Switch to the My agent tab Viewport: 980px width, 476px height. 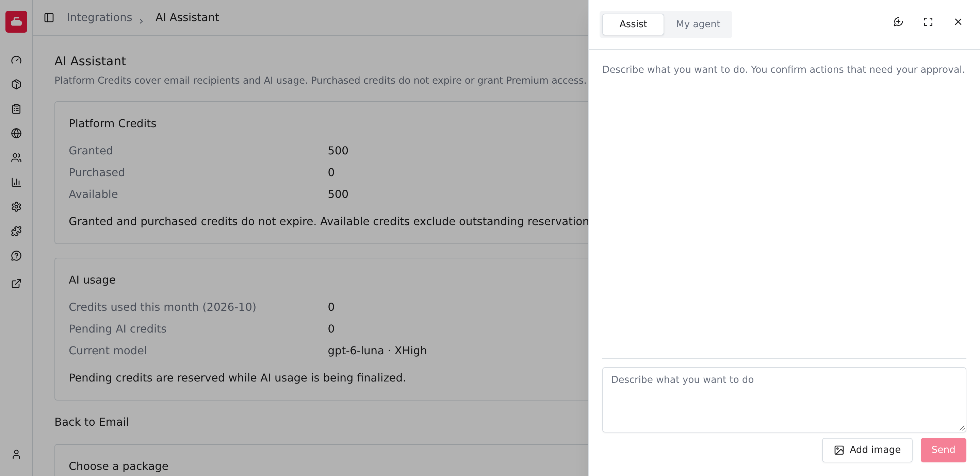click(698, 24)
